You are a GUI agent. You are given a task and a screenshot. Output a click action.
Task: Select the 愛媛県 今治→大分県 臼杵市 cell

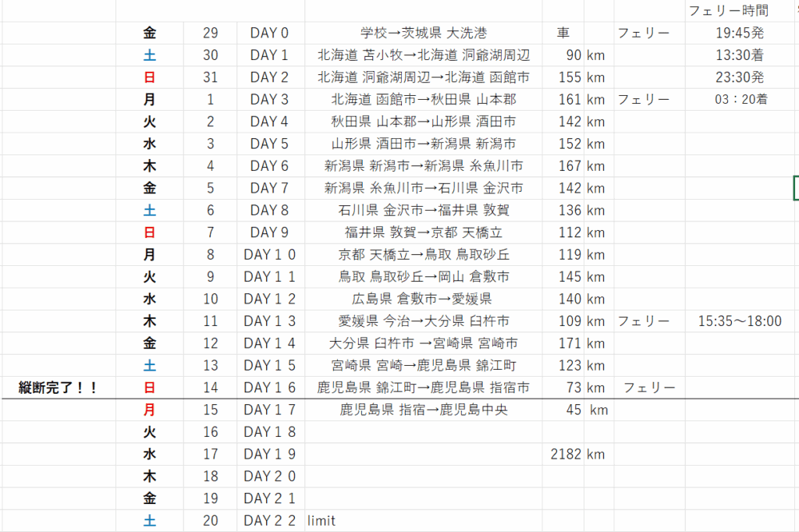424,321
